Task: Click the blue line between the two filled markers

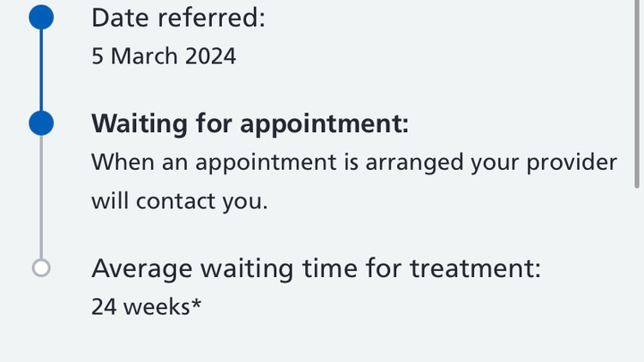Action: tap(41, 70)
